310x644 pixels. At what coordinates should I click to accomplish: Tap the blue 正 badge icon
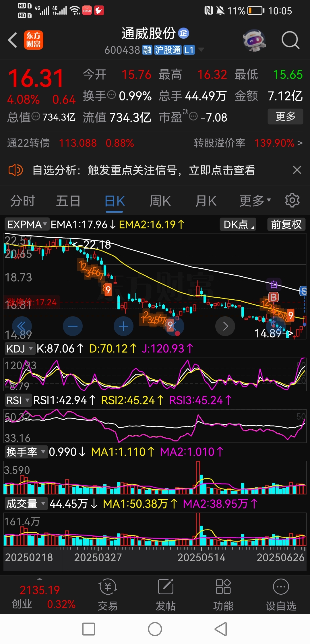click(183, 33)
